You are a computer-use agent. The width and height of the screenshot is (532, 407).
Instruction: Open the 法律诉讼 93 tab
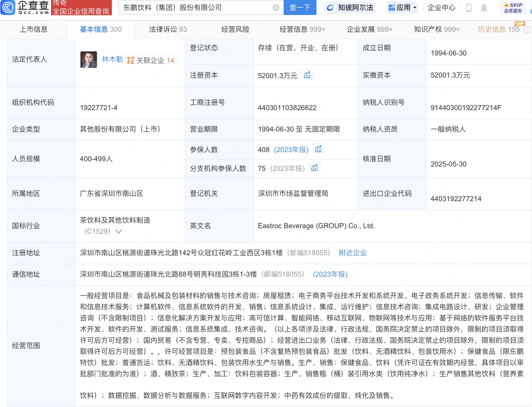click(x=168, y=29)
